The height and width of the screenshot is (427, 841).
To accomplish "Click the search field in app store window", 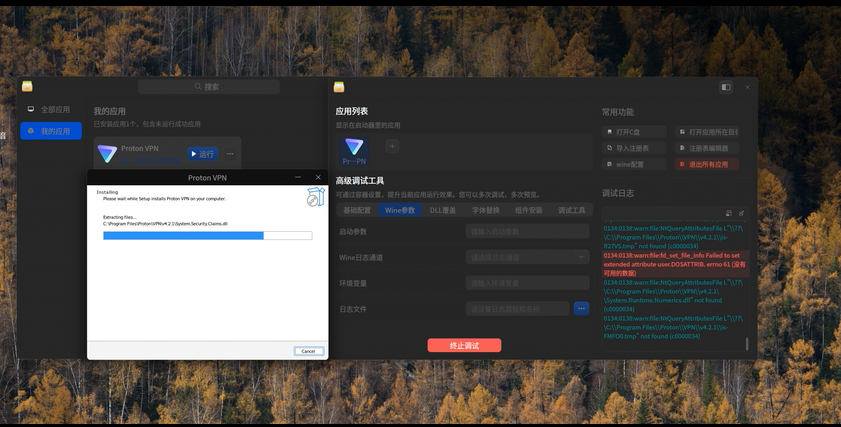I will (209, 86).
